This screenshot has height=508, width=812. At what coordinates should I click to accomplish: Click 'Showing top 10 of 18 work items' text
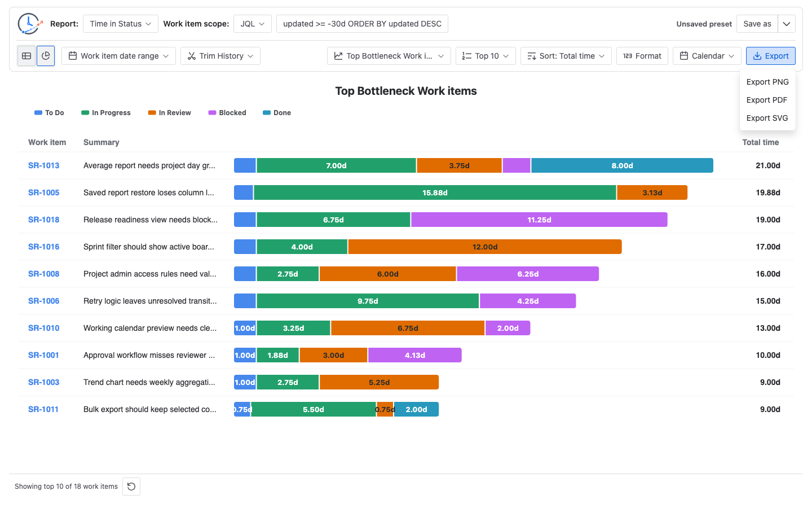click(x=66, y=487)
